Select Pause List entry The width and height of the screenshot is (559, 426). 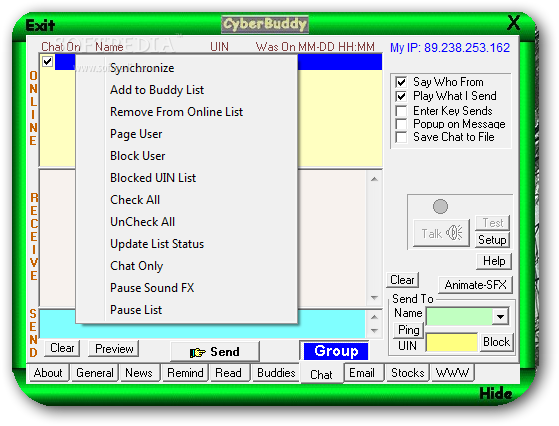[x=186, y=310]
